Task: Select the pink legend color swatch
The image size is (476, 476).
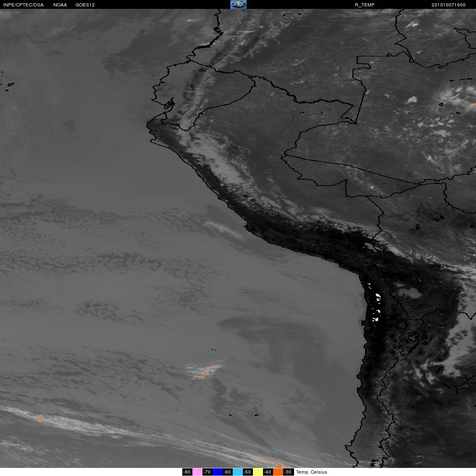Action: 197,472
